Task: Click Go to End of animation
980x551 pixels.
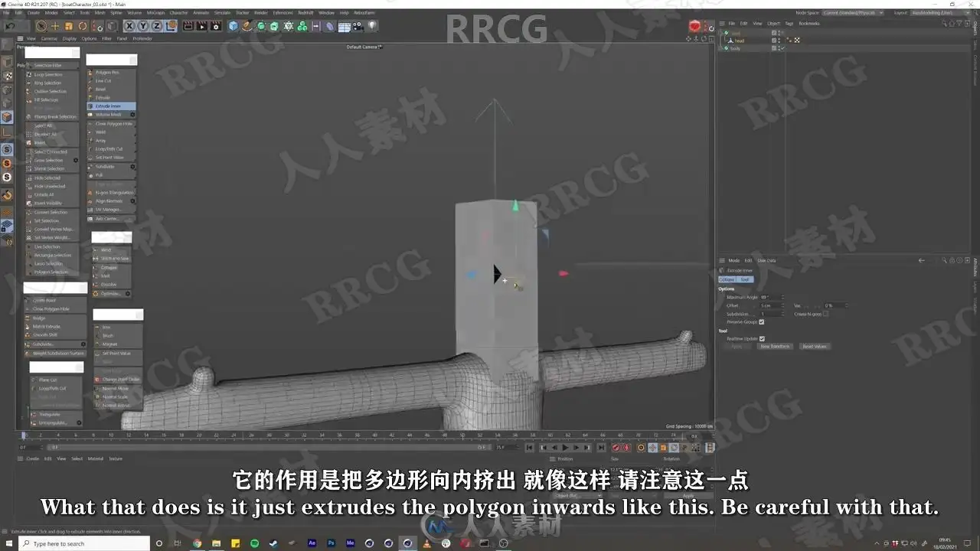Action: 602,448
